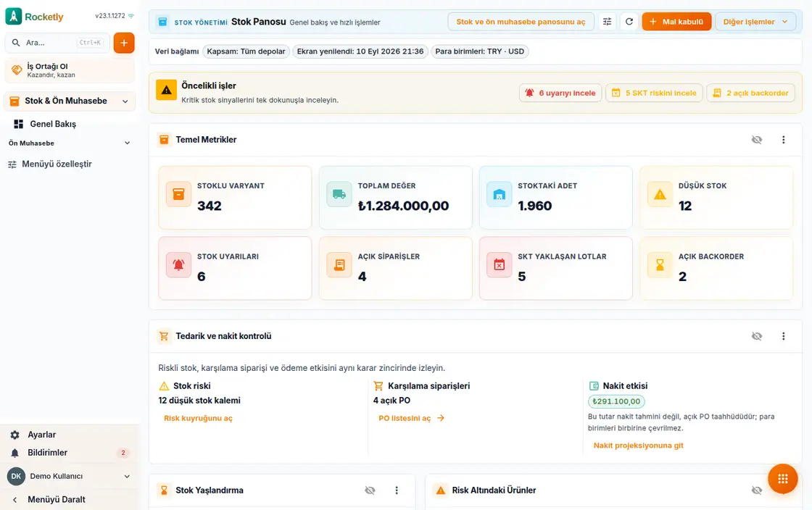This screenshot has height=510, width=812.
Task: Open the floating orange grid launcher button
Action: click(782, 479)
